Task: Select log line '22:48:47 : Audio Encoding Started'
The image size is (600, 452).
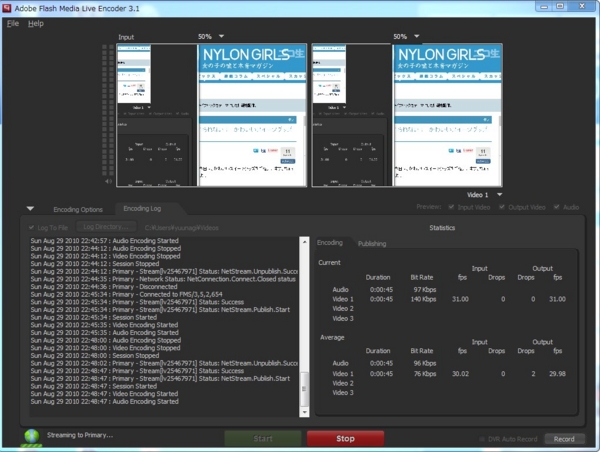Action: [x=104, y=401]
